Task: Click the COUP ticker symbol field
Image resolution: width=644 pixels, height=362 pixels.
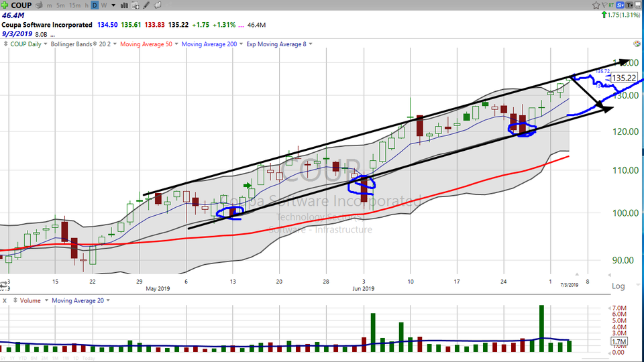Action: pyautogui.click(x=21, y=5)
